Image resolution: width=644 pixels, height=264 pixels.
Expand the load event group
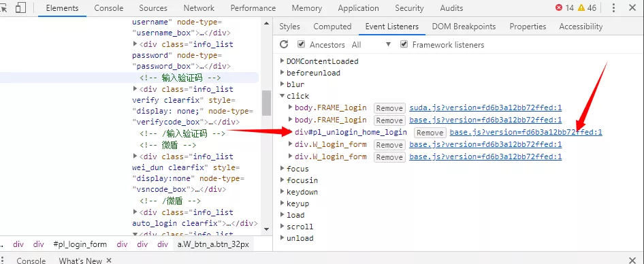(x=282, y=214)
